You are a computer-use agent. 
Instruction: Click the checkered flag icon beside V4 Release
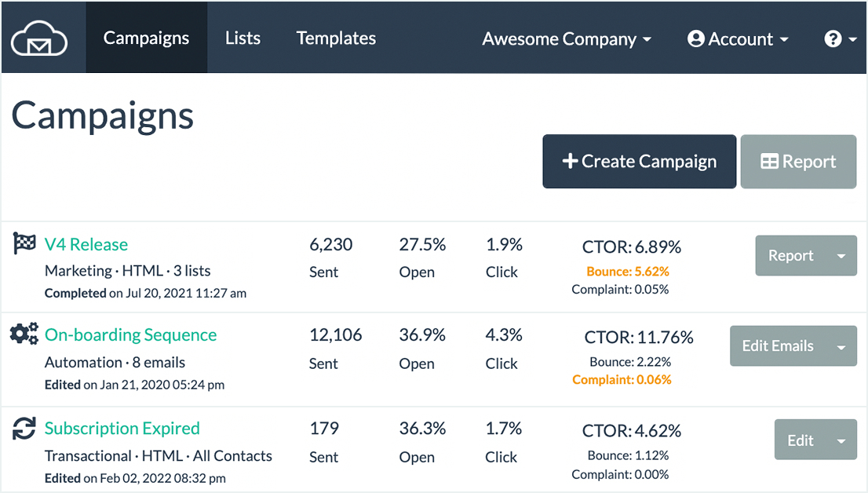click(x=24, y=243)
